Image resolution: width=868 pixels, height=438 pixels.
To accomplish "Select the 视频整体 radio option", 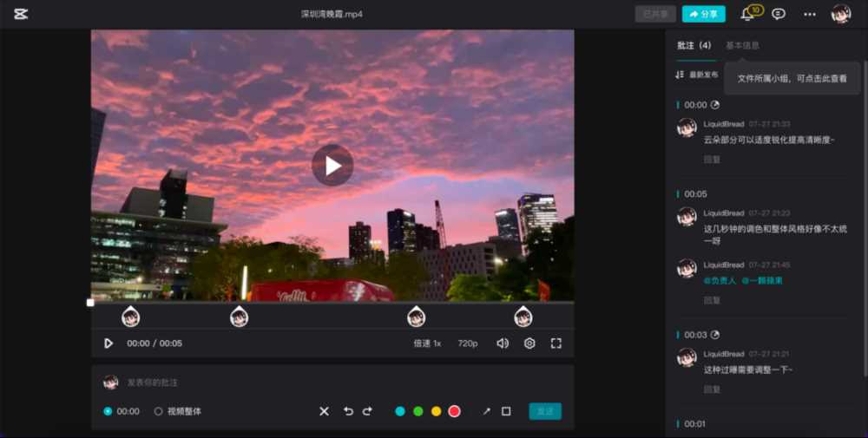I will pos(158,411).
